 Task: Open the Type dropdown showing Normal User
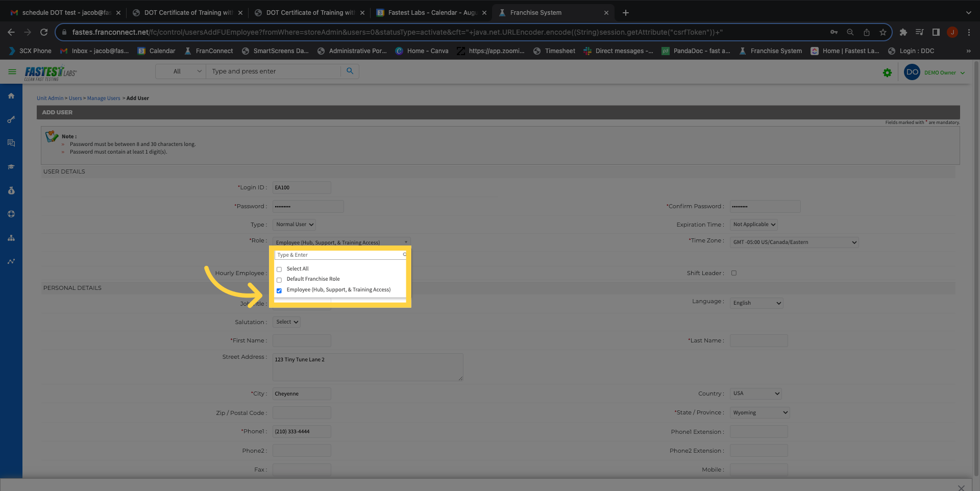click(295, 225)
